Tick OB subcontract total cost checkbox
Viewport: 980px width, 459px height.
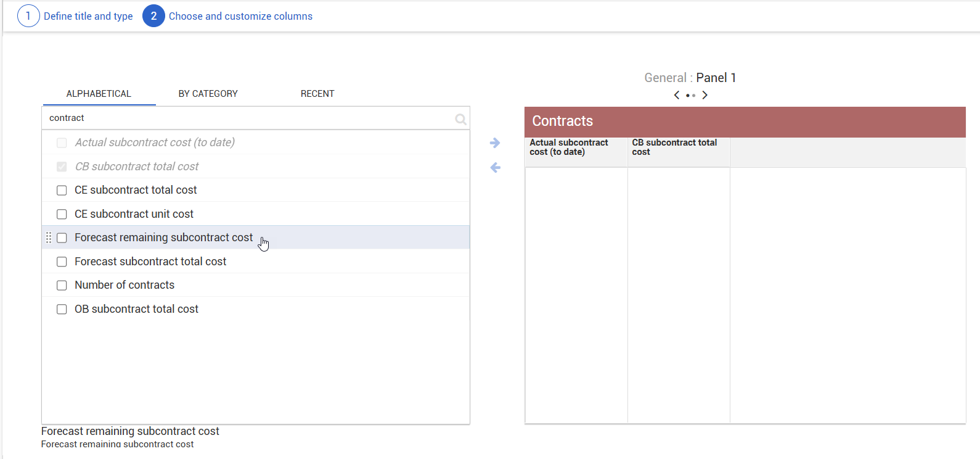click(x=62, y=309)
